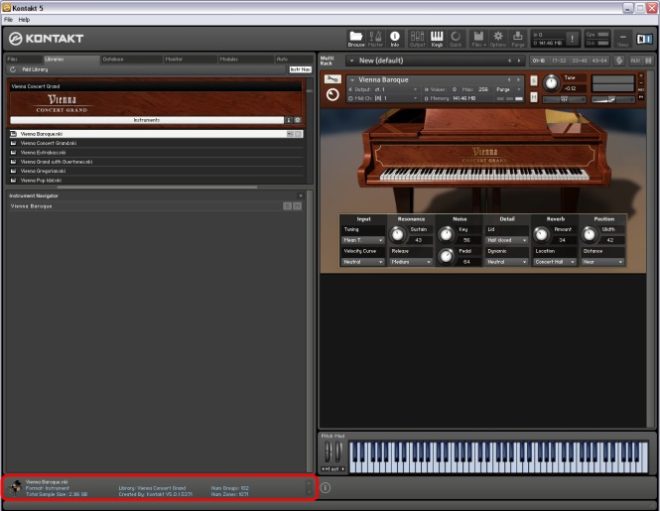This screenshot has width=660, height=511.
Task: Click the library list horizontal scrollbar
Action: click(157, 187)
